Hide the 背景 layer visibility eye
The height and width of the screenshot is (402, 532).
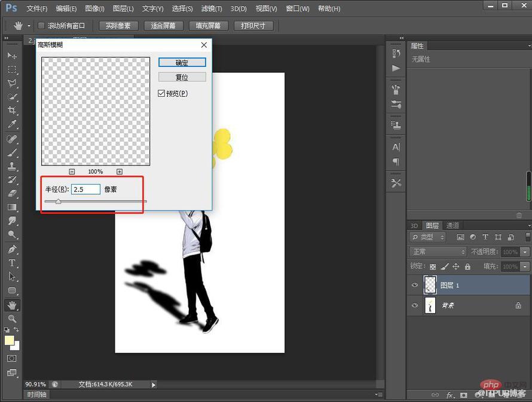pos(415,305)
